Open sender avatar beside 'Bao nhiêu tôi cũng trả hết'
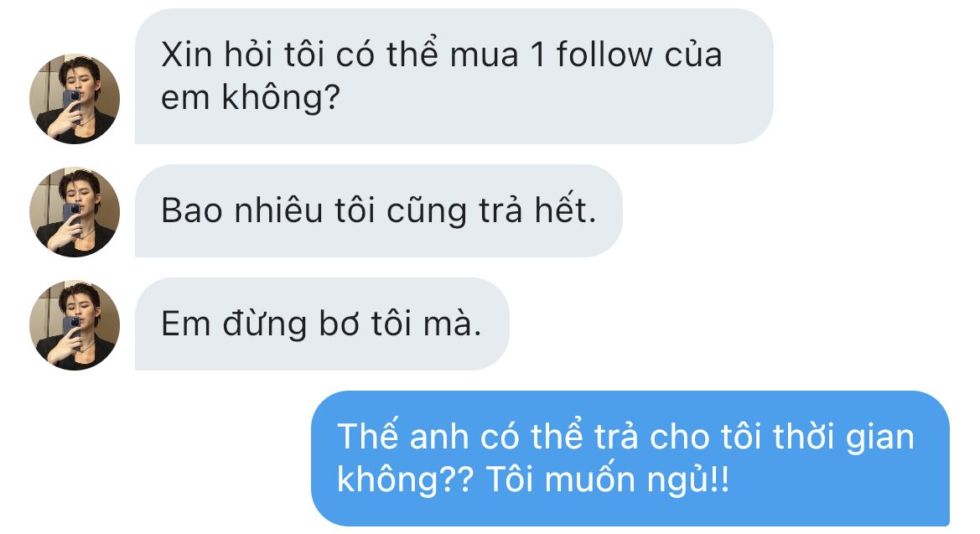Image resolution: width=980 pixels, height=534 pixels. click(75, 212)
